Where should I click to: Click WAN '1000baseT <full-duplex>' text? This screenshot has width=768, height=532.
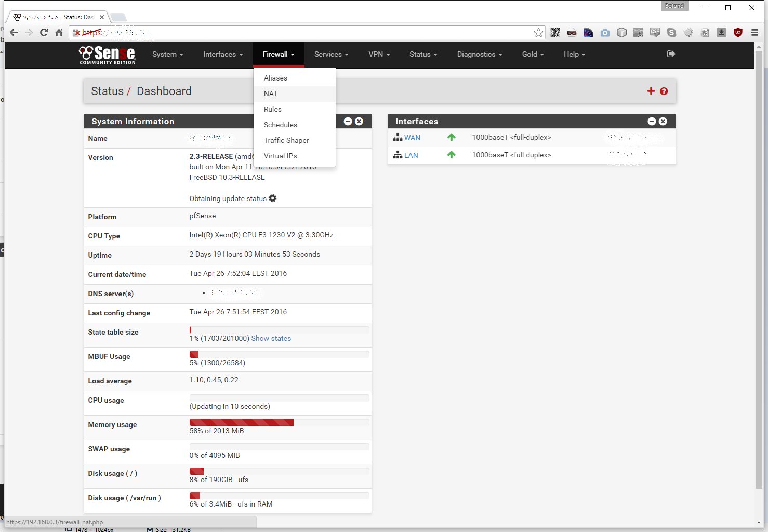511,138
